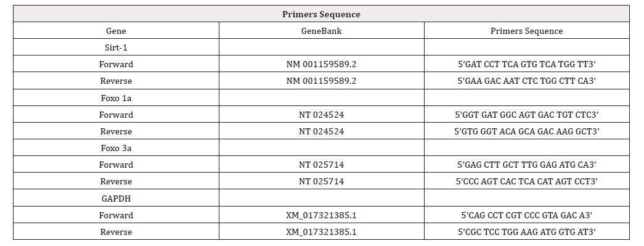Image resolution: width=644 pixels, height=246 pixels.
Task: Select sequence 5'CCC AGT CAC TCA CAT AGT CCT3'
Action: coord(526,181)
